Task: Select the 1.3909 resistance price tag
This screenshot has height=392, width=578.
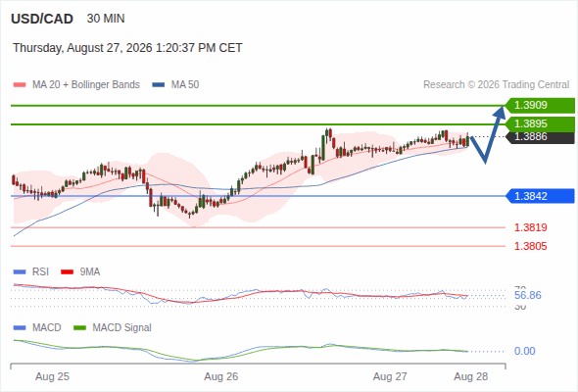Action: 540,105
